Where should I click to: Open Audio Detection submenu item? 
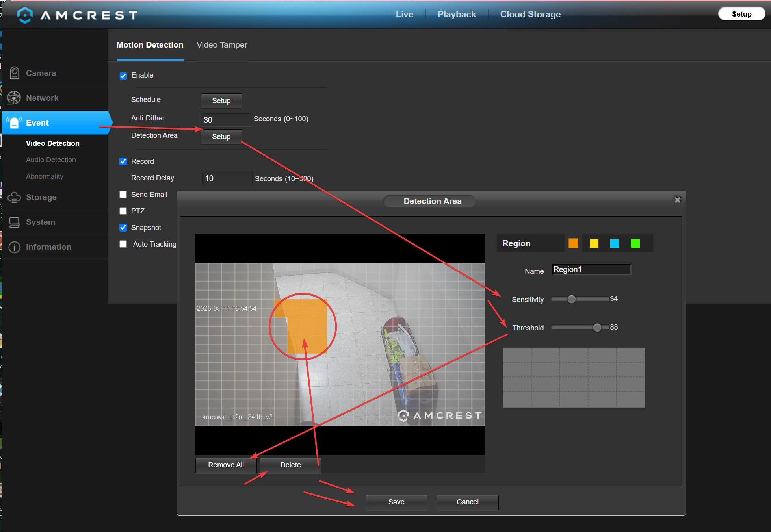click(x=51, y=160)
